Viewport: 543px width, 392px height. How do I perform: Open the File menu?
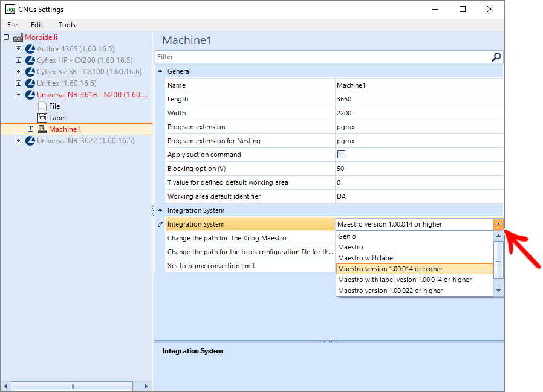pyautogui.click(x=12, y=25)
